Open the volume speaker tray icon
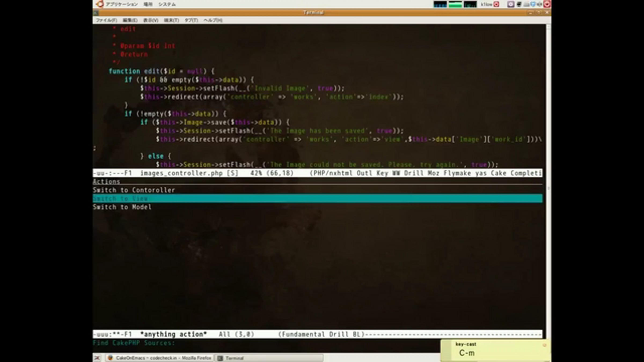This screenshot has height=362, width=644. pyautogui.click(x=539, y=4)
